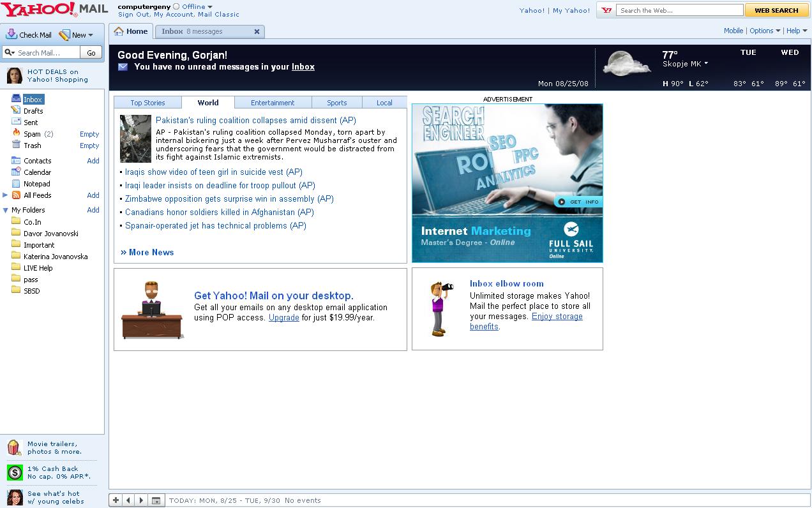This screenshot has width=812, height=508.
Task: Click the Upgrade POP access link
Action: [x=284, y=317]
